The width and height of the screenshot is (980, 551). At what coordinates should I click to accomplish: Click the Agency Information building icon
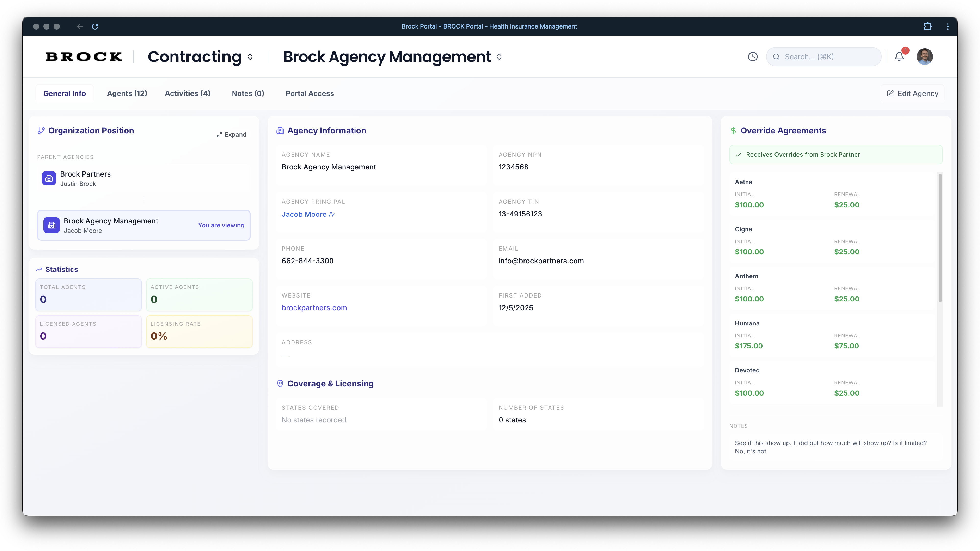click(280, 131)
